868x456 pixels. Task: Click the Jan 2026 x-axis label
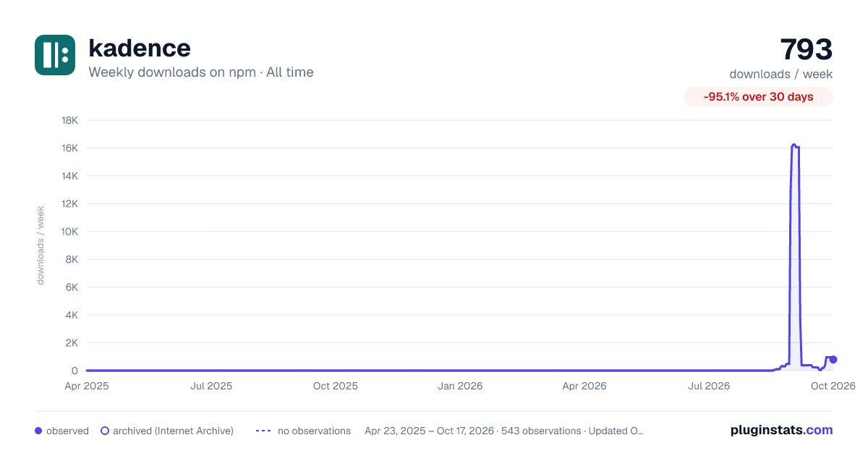pos(460,386)
